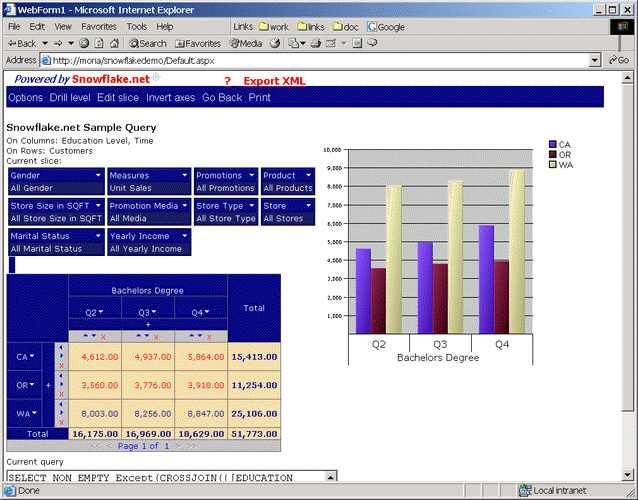The height and width of the screenshot is (500, 638).
Task: Sort Q3 column ascending with up arrow
Action: click(138, 336)
